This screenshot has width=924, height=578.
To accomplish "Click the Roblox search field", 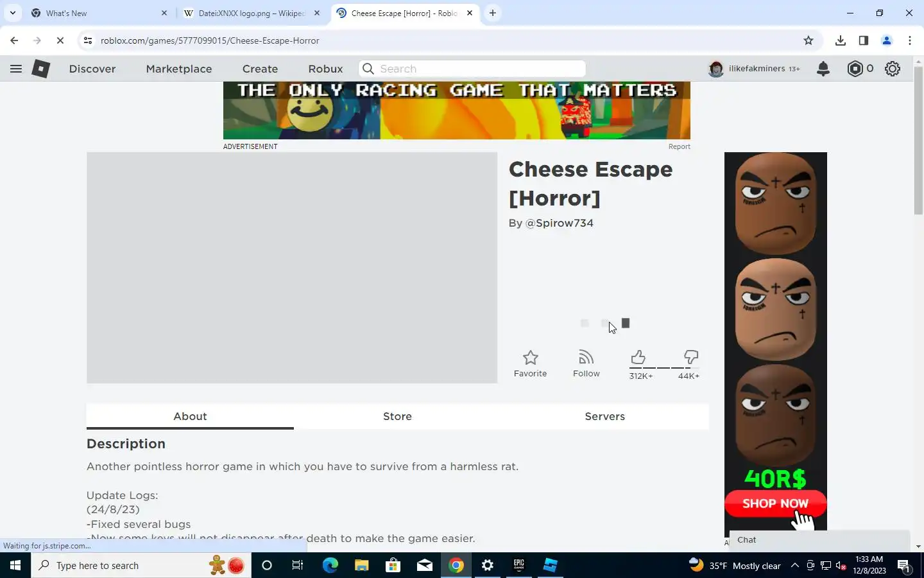I will (x=472, y=69).
